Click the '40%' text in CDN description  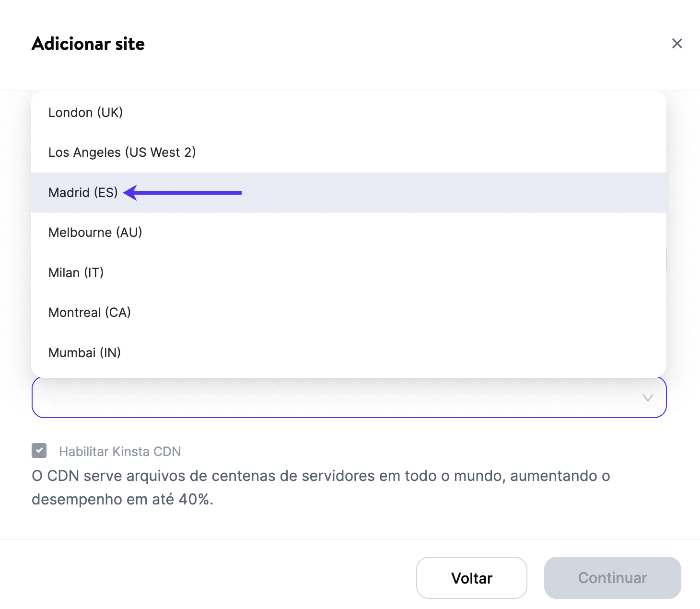tap(194, 500)
